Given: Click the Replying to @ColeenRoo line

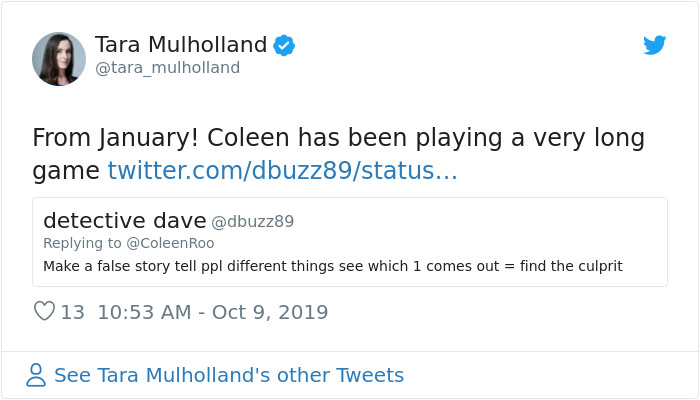Looking at the screenshot, I should tap(128, 243).
